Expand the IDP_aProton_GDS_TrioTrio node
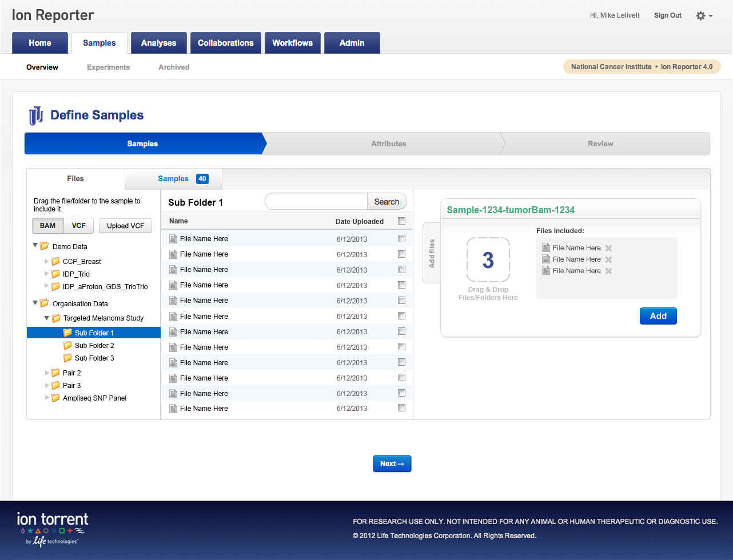Viewport: 733px width, 560px height. 47,286
